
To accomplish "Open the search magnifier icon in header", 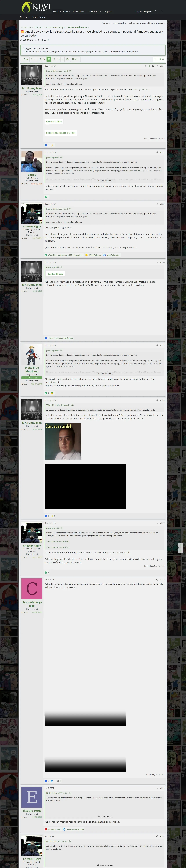I will click(x=161, y=11).
